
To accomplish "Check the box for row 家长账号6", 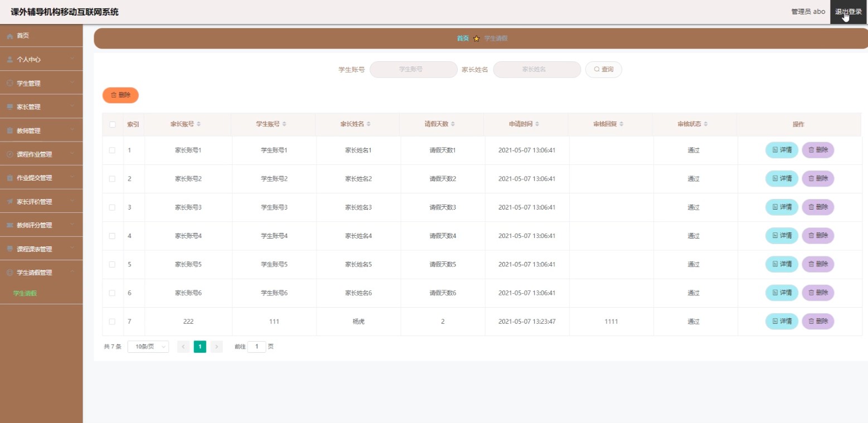I will pyautogui.click(x=112, y=293).
